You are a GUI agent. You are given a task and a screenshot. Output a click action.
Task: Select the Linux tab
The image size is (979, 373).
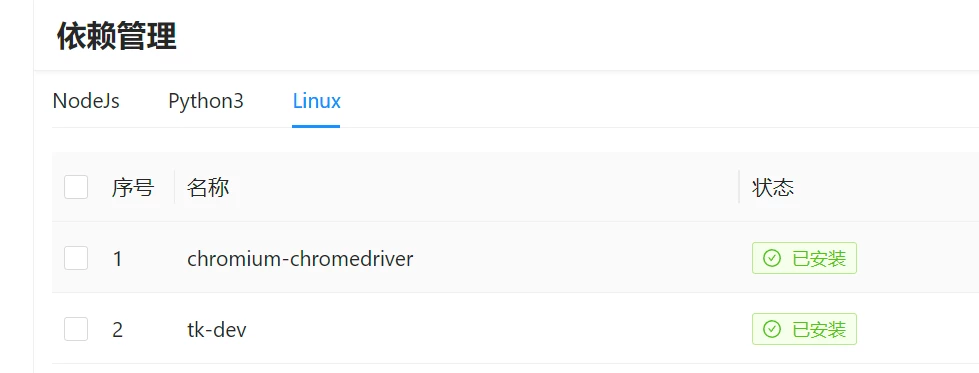[x=317, y=101]
